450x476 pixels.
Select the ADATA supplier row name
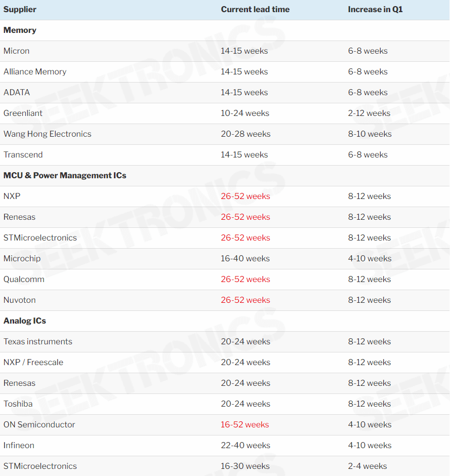coord(17,92)
